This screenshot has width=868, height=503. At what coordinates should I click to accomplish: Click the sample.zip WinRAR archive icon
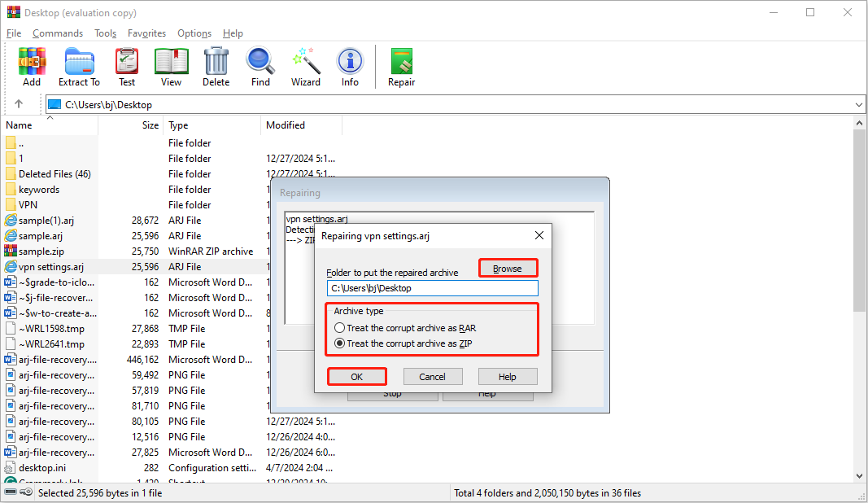pyautogui.click(x=11, y=251)
